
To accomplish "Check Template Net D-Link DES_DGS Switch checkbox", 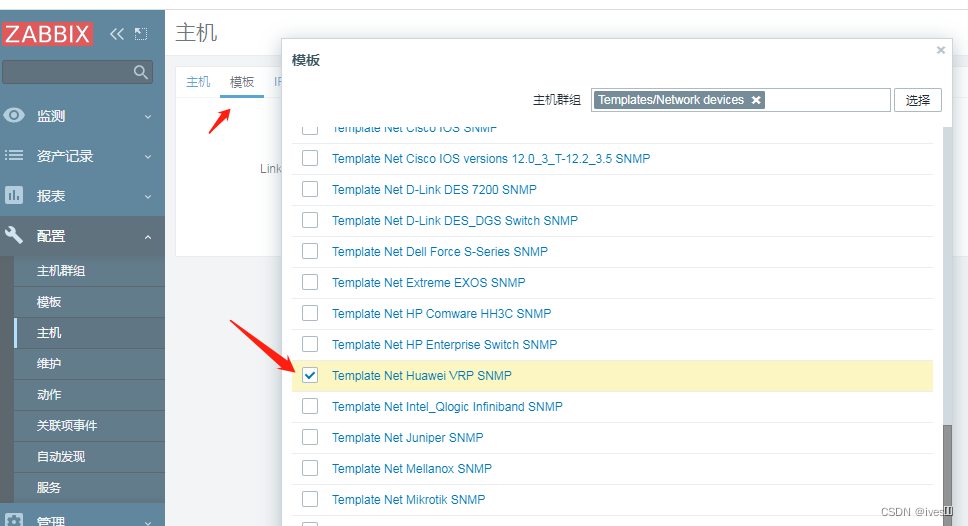I will point(310,220).
